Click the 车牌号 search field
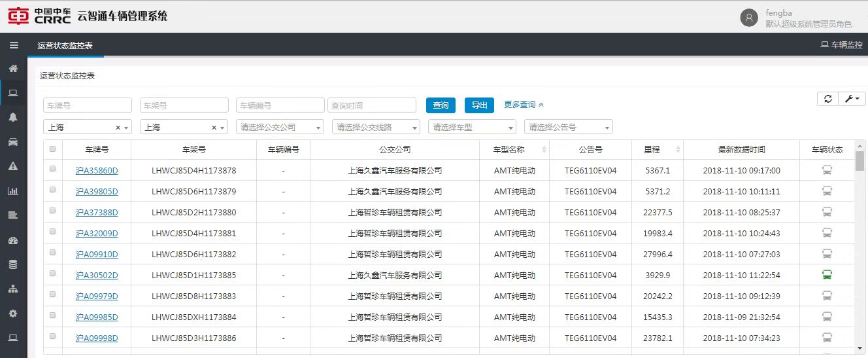This screenshot has width=868, height=358. click(x=88, y=105)
